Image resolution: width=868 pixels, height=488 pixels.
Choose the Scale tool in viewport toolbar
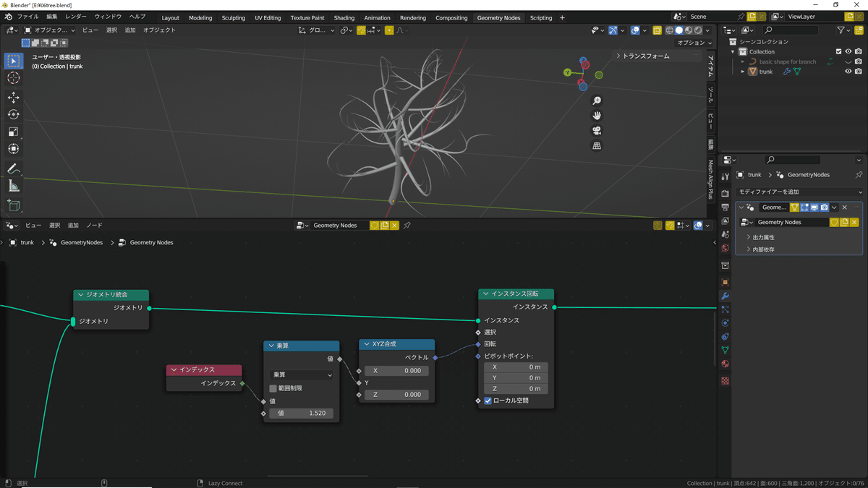click(x=13, y=132)
